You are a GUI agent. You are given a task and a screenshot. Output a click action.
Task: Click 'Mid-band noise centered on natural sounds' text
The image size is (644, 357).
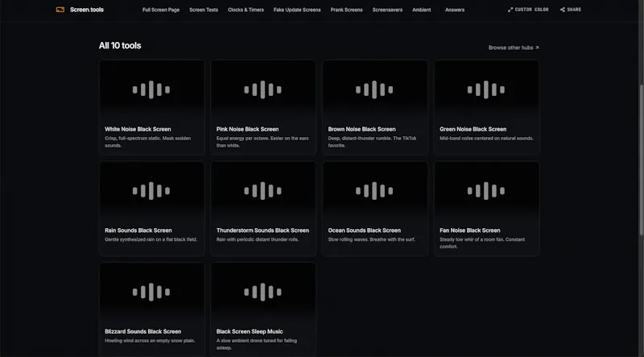(486, 138)
